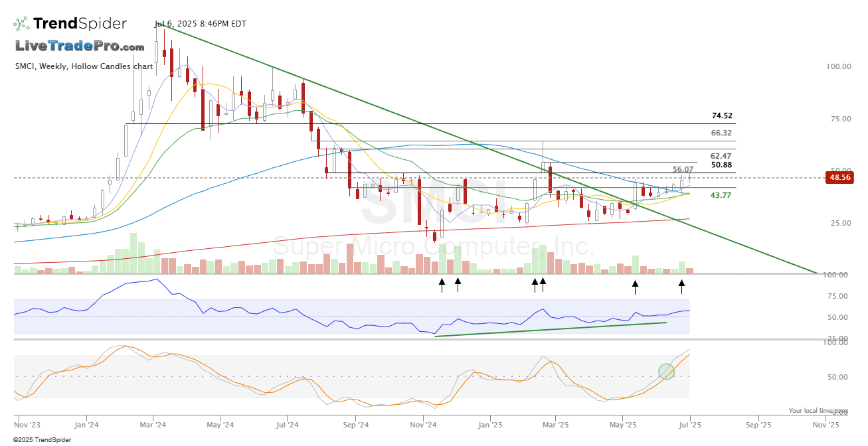
Task: Select the 66.32 level label
Action: 721,133
